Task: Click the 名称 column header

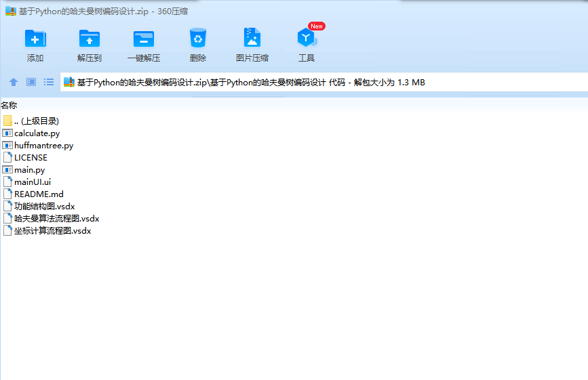Action: pyautogui.click(x=9, y=105)
